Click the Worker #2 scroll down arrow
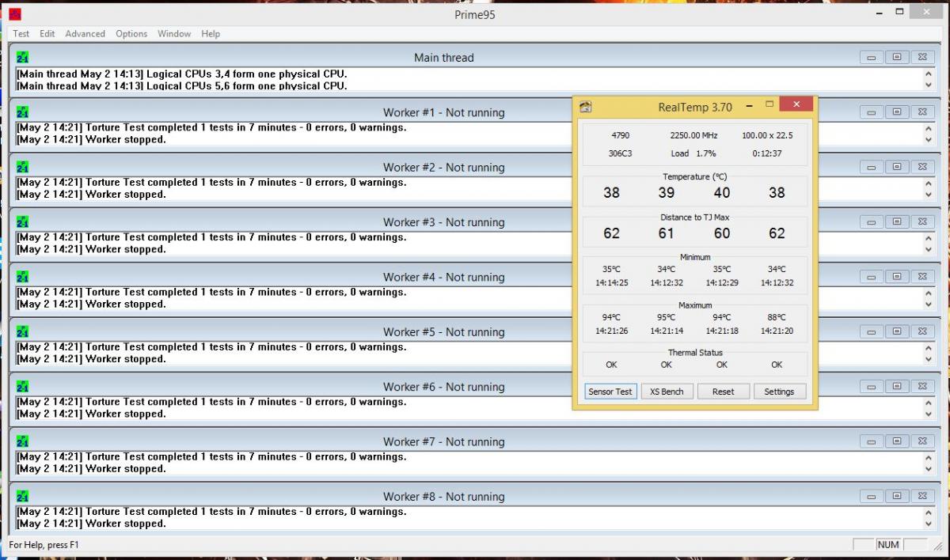The height and width of the screenshot is (560, 950). (929, 195)
